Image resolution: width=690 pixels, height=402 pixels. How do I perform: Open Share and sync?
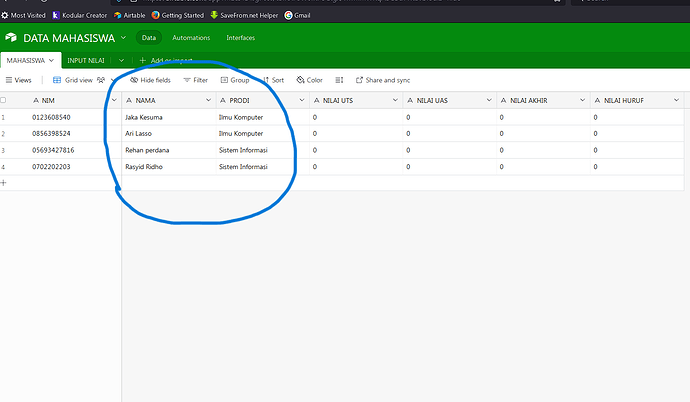[x=382, y=80]
